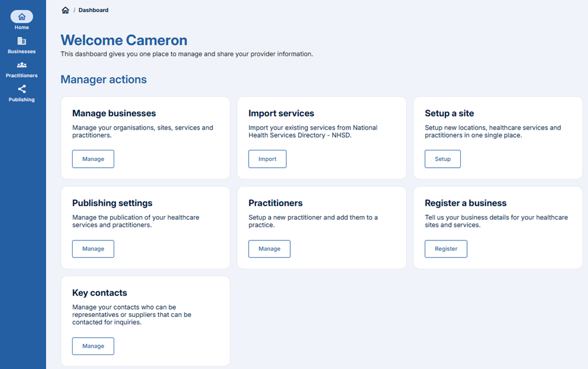The image size is (588, 369).
Task: Select the Publishing settings card
Action: [112, 203]
